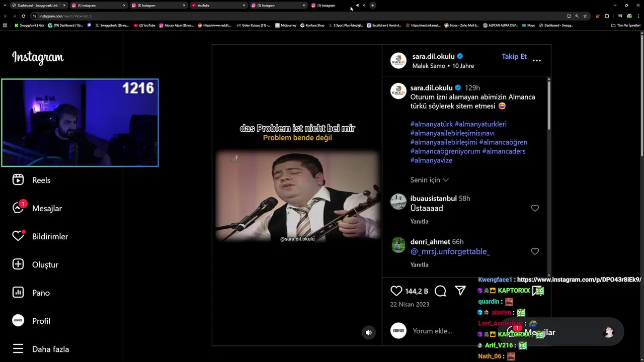644x362 pixels.
Task: Open the Twitch bookmark icon
Action: pos(89,25)
